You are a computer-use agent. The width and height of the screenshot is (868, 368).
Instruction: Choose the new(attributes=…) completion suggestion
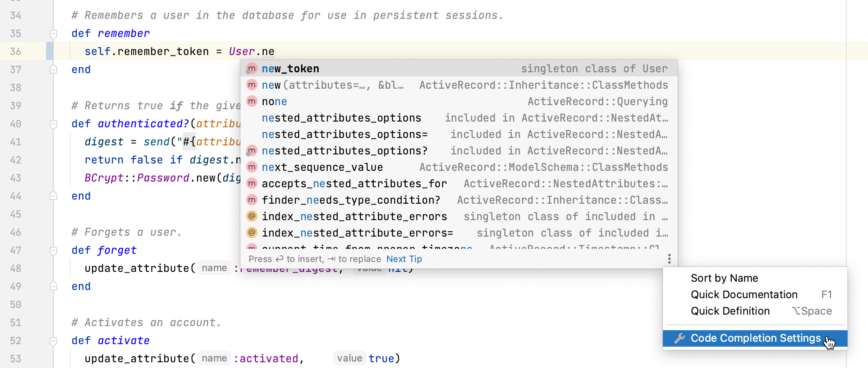[332, 85]
